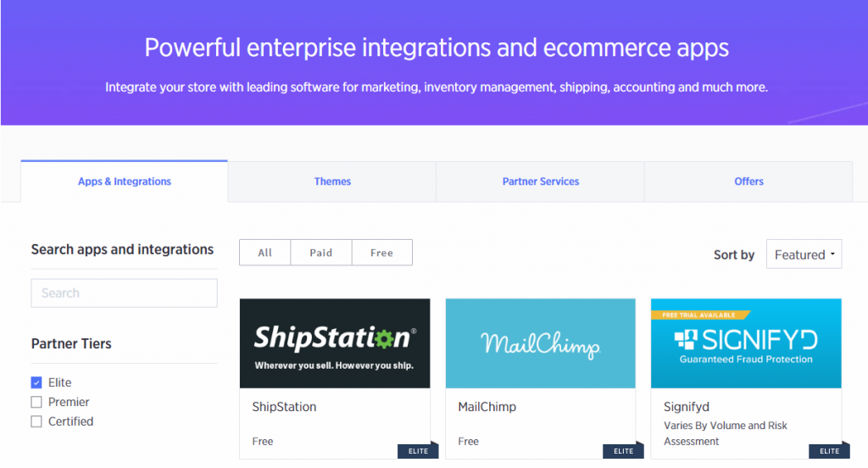
Task: Switch to the Themes tab
Action: tap(332, 181)
